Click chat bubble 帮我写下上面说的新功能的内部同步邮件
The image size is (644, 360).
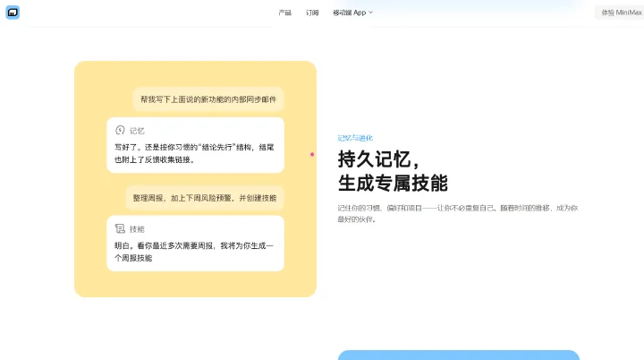tap(208, 99)
